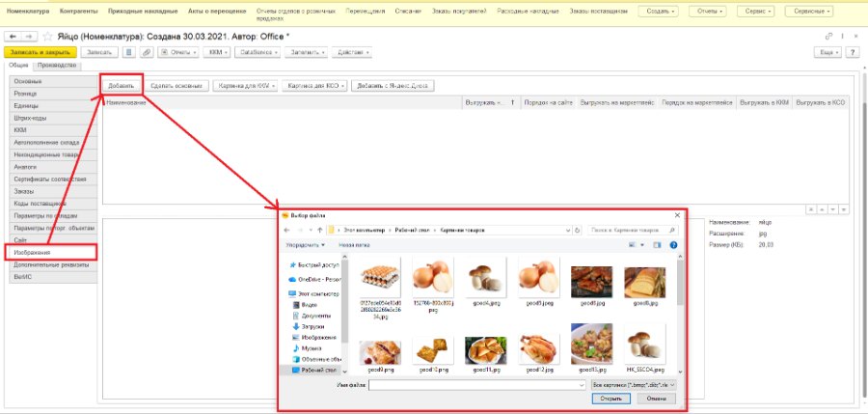
Task: Open the blue help icon in file dialog
Action: [x=673, y=244]
